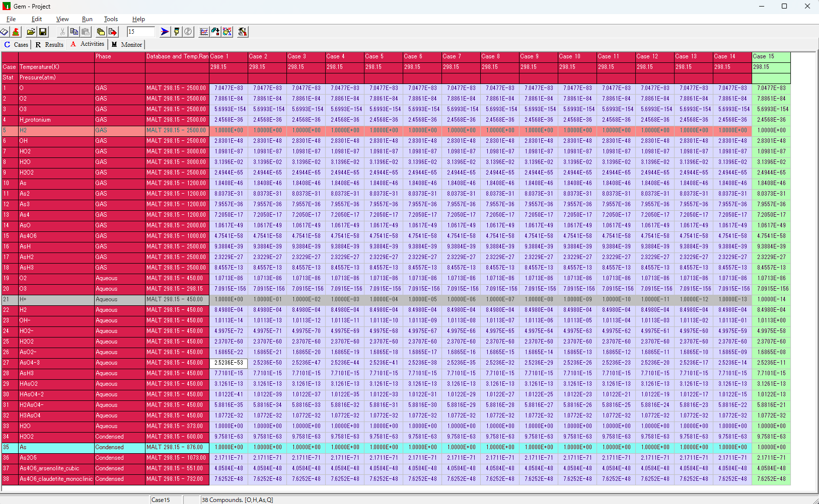The width and height of the screenshot is (819, 504).
Task: Click the Stat row header label
Action: 10,77
